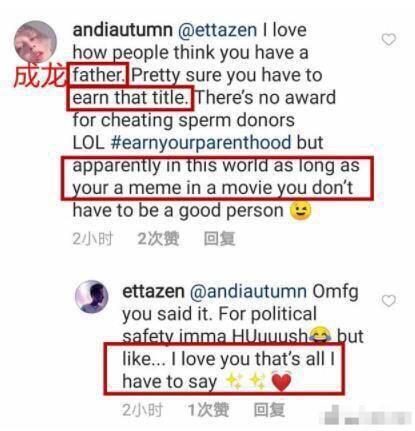Click the blurred watermark at bottom right
The height and width of the screenshot is (431, 415).
coord(367,416)
